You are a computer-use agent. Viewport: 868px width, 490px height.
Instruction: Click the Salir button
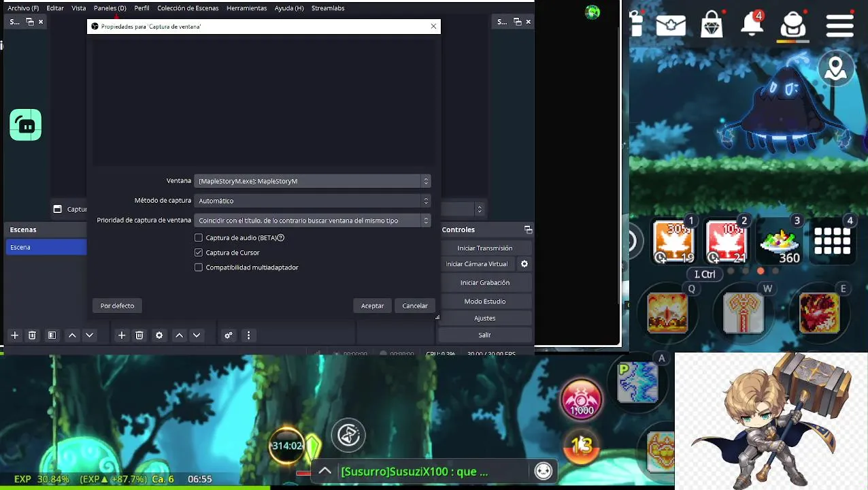click(x=485, y=335)
